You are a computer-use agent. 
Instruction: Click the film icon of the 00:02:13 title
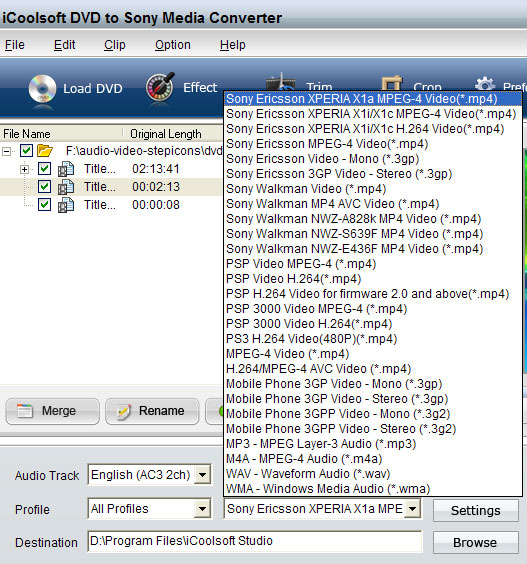[66, 187]
